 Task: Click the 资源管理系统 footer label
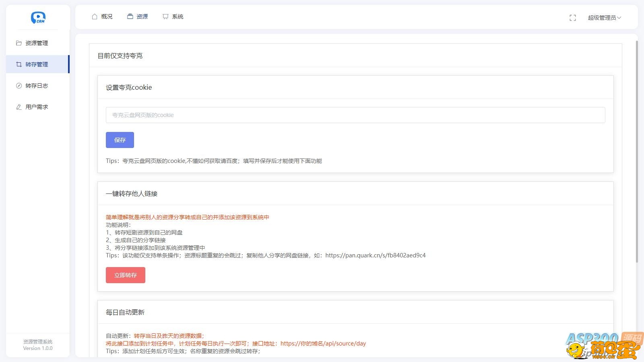[x=38, y=341]
